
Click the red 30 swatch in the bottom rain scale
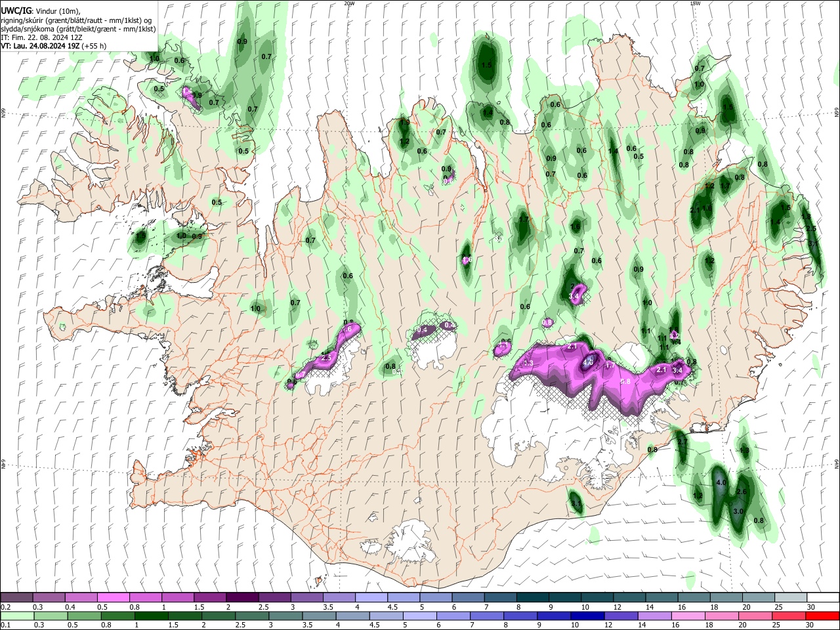click(x=822, y=616)
